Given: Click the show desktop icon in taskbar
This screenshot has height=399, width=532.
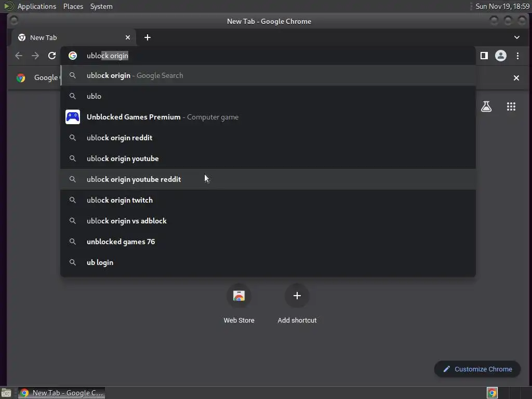Looking at the screenshot, I should 6,393.
